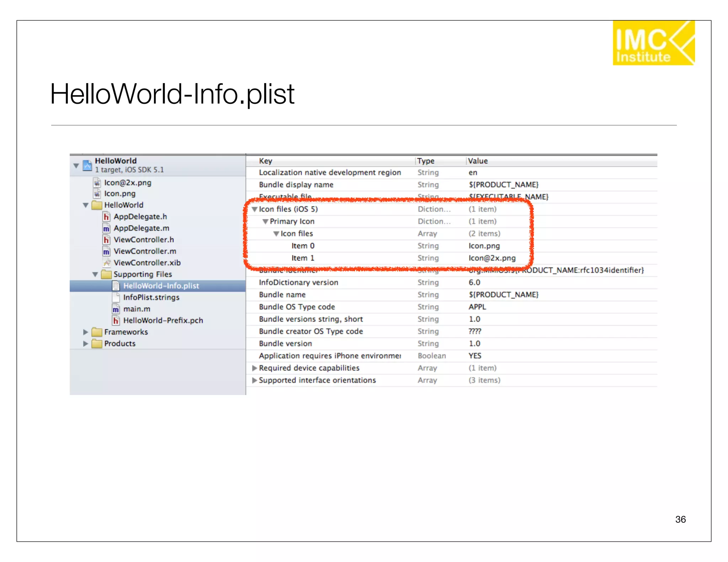Click the HelloWorld-Prefix.pch file icon
This screenshot has height=562, width=728.
pyautogui.click(x=116, y=320)
